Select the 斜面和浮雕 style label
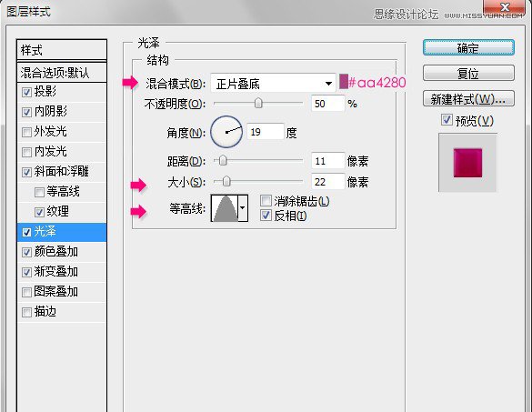This screenshot has width=532, height=412. pyautogui.click(x=62, y=171)
